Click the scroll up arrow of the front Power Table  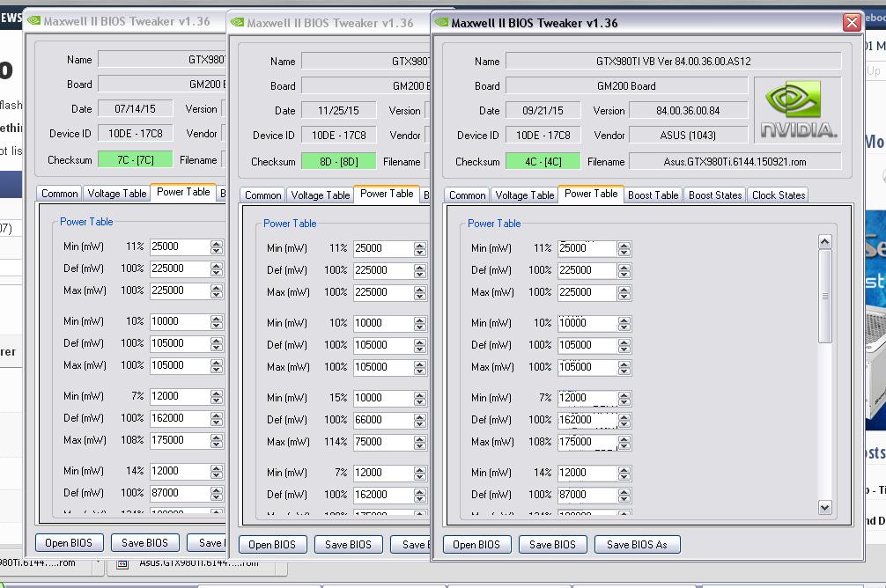(x=825, y=242)
